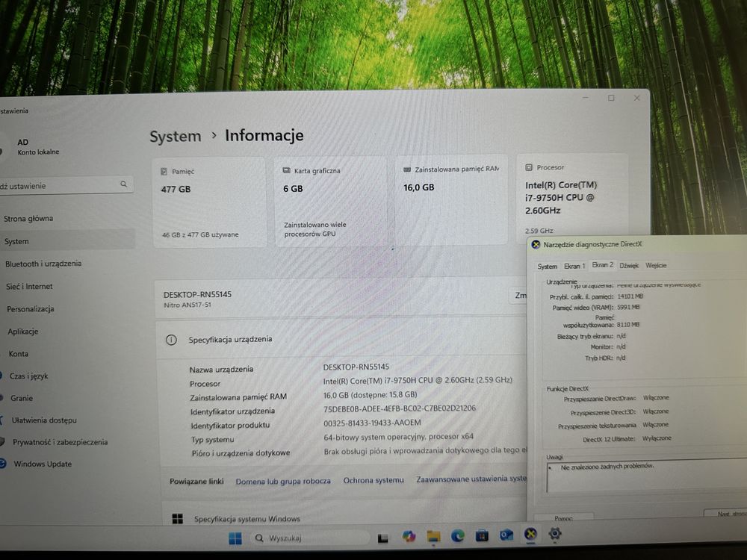Screen dimensions: 747x560
Task: Click the search magnifier in the taskbar
Action: pyautogui.click(x=259, y=538)
